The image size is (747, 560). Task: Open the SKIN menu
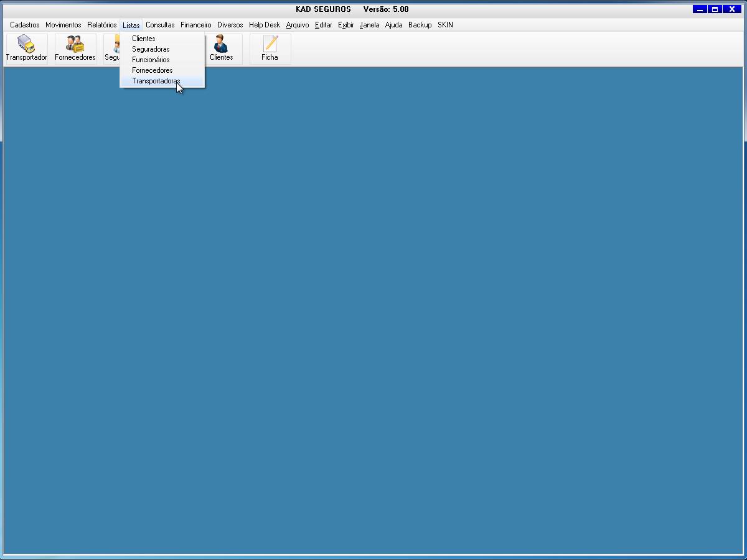[x=445, y=25]
